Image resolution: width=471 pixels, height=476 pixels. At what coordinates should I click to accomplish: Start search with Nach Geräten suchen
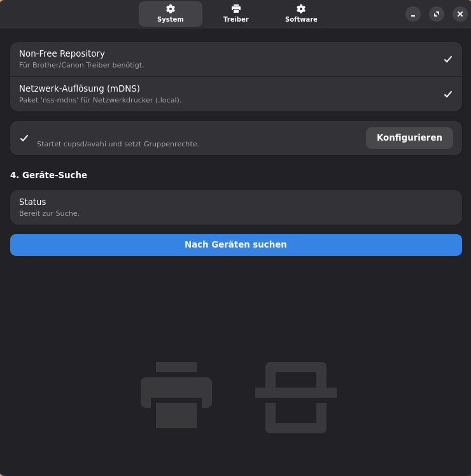click(236, 245)
